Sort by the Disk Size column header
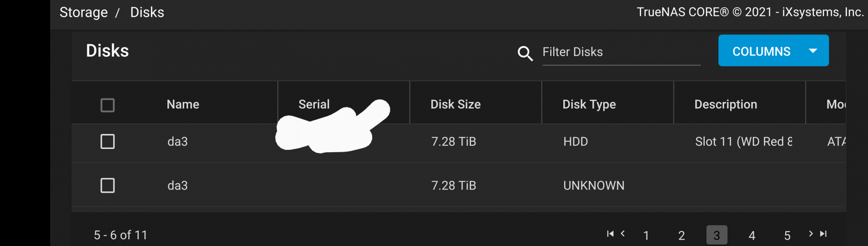 click(455, 104)
